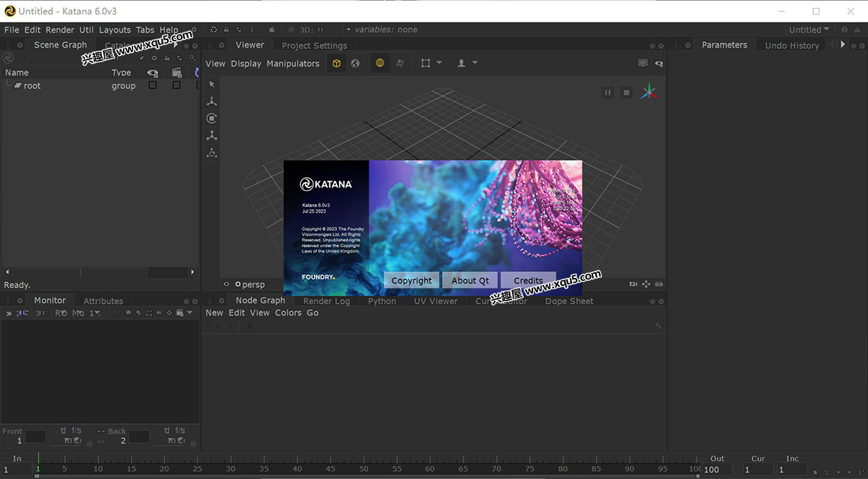The height and width of the screenshot is (479, 868).
Task: Toggle the 3D pause control in top toolbar
Action: click(319, 30)
